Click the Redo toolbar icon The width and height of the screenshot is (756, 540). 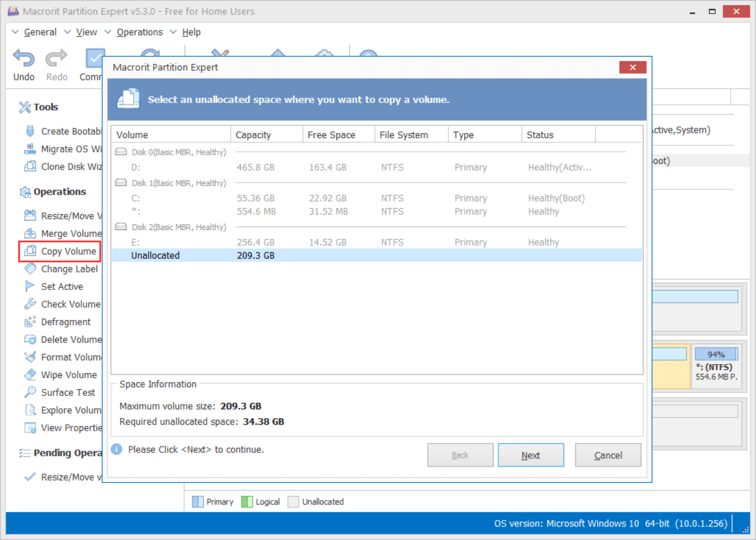pos(57,58)
